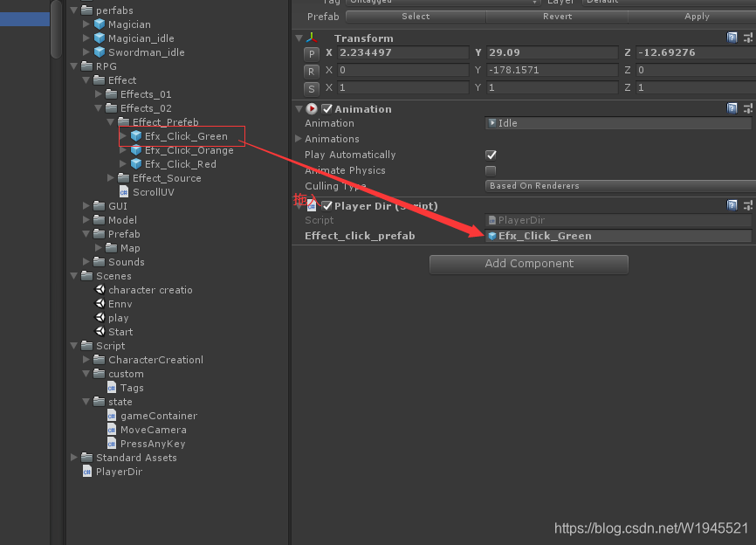This screenshot has height=545, width=756.
Task: Open Player Dir component settings menu
Action: [x=748, y=205]
